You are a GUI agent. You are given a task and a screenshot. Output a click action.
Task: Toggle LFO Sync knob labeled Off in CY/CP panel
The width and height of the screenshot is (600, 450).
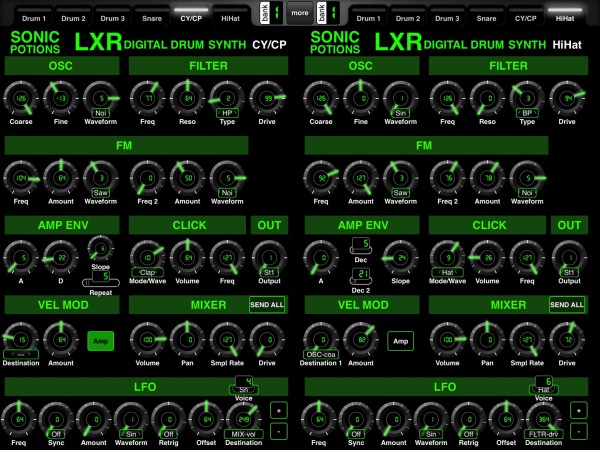56,420
